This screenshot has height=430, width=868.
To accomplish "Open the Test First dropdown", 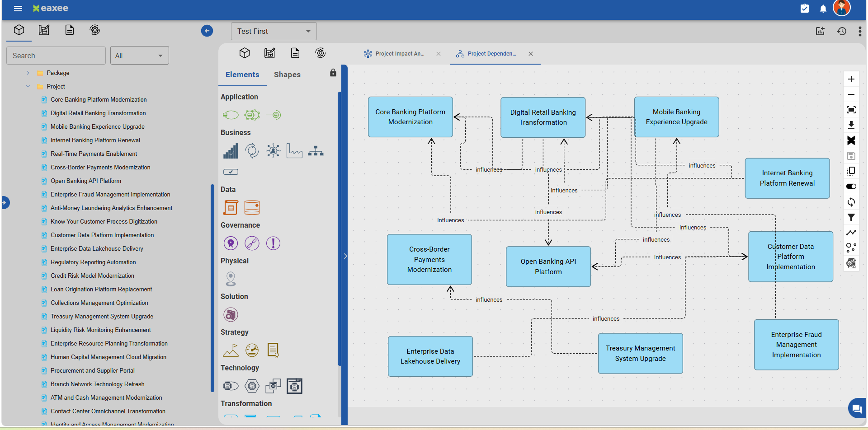I will pos(274,31).
